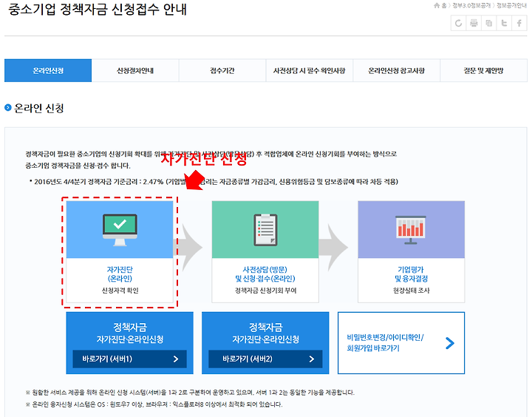The height and width of the screenshot is (417, 532).
Task: Click the copy URL icon
Action: [489, 24]
